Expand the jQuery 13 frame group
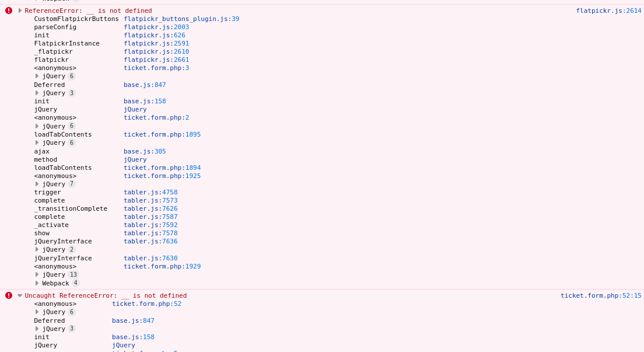The image size is (644, 352). [x=37, y=274]
